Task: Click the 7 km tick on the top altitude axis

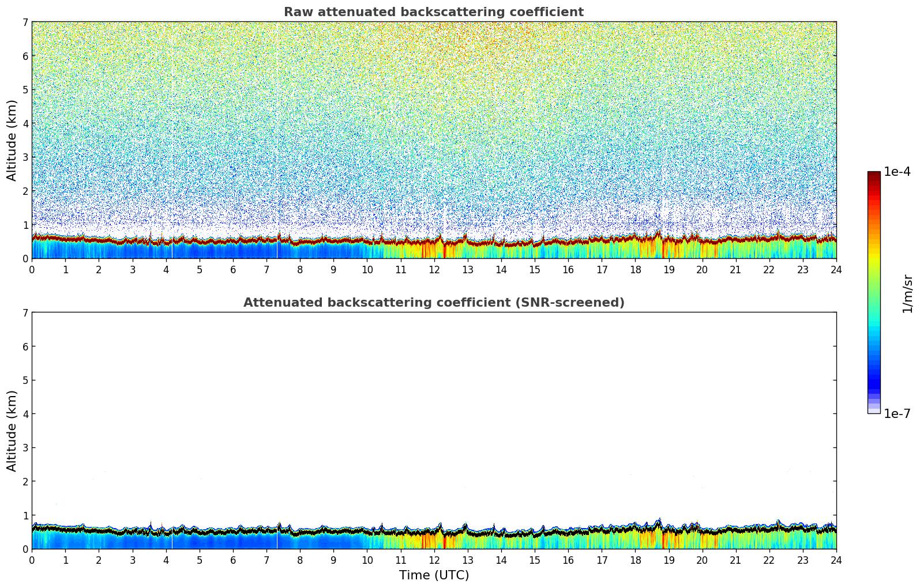Action: click(25, 22)
